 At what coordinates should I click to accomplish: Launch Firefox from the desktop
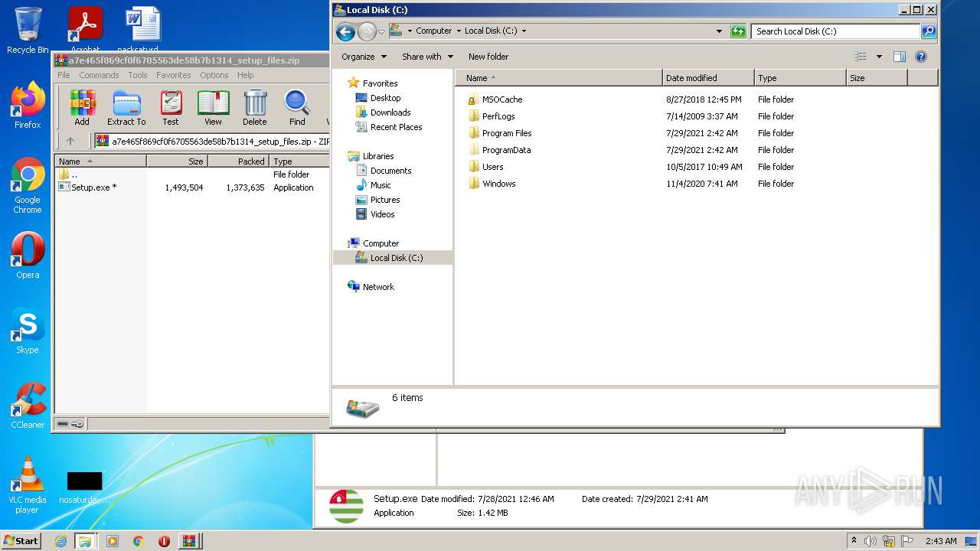28,105
